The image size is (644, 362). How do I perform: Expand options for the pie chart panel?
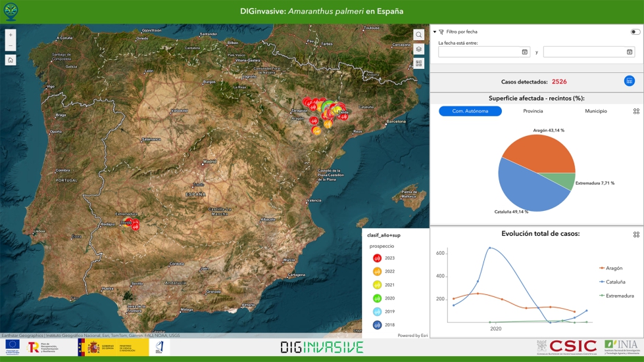click(x=636, y=112)
